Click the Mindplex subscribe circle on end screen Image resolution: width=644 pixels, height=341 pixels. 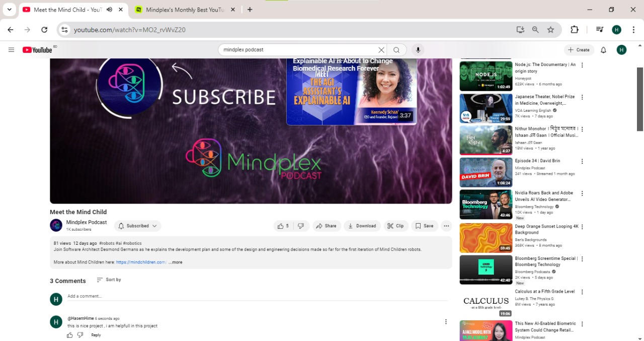(x=129, y=86)
